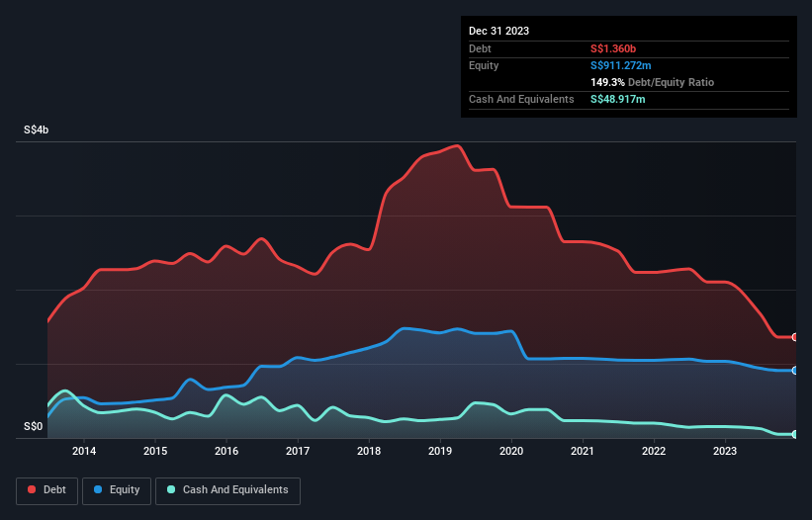The width and height of the screenshot is (812, 520).
Task: Select the red Debt endpoint marker
Action: [x=795, y=337]
